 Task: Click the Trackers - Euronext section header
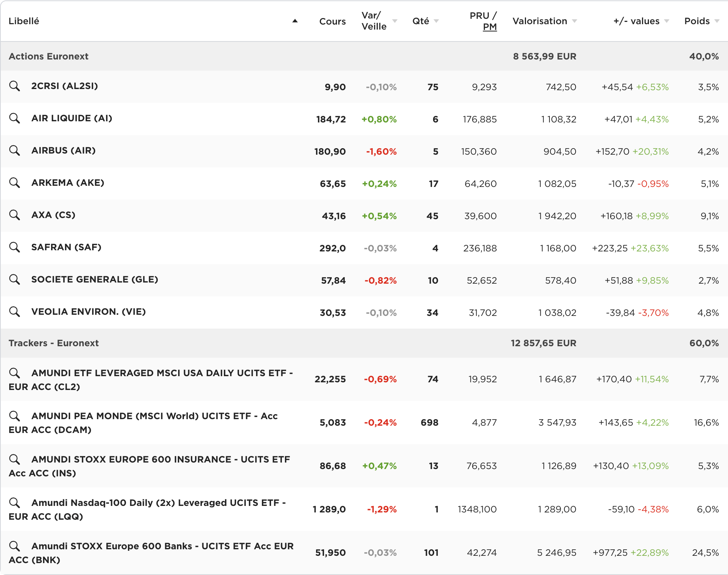point(54,343)
